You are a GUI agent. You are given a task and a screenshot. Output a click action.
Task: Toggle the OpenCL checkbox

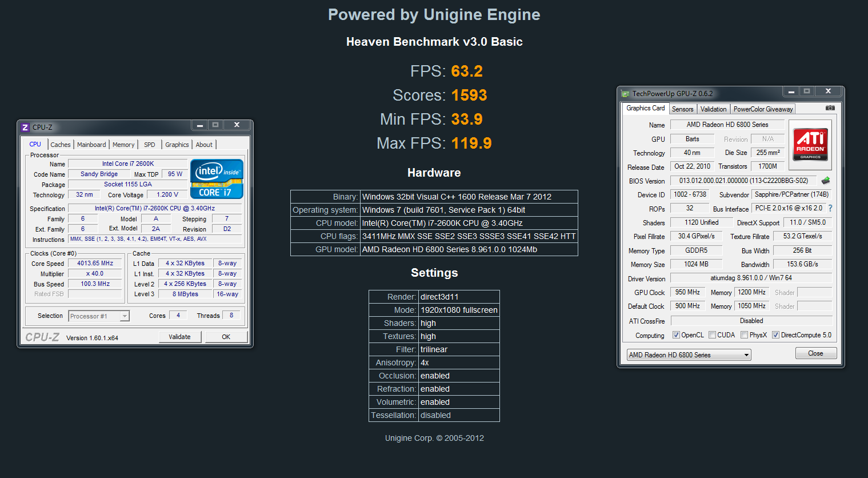coord(676,335)
